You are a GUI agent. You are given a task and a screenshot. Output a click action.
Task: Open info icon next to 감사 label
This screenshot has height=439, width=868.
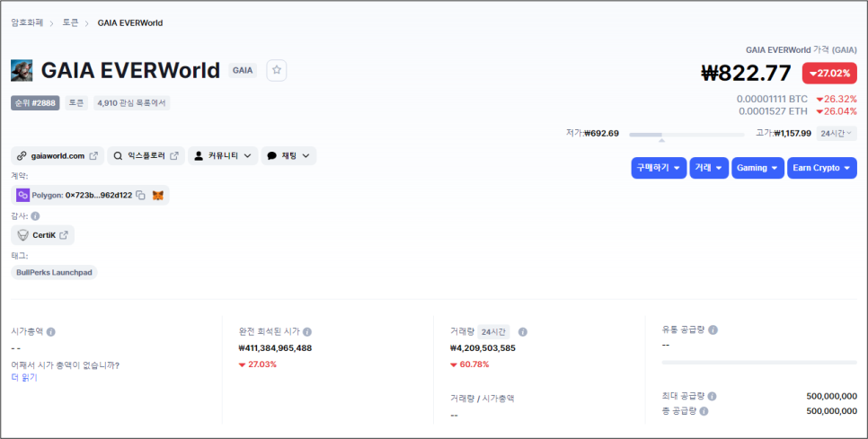35,216
